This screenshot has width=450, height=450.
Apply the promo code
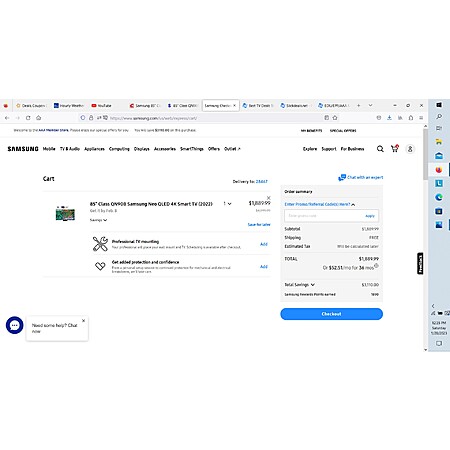(370, 216)
